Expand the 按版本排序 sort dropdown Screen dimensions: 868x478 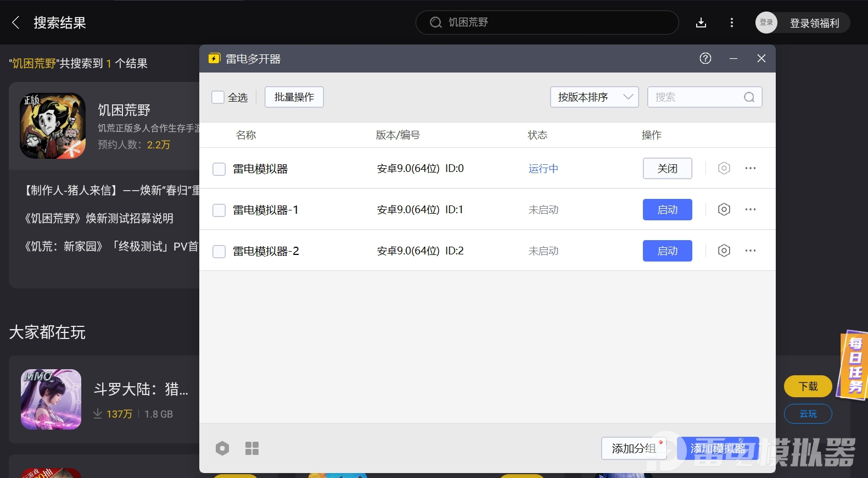(594, 97)
